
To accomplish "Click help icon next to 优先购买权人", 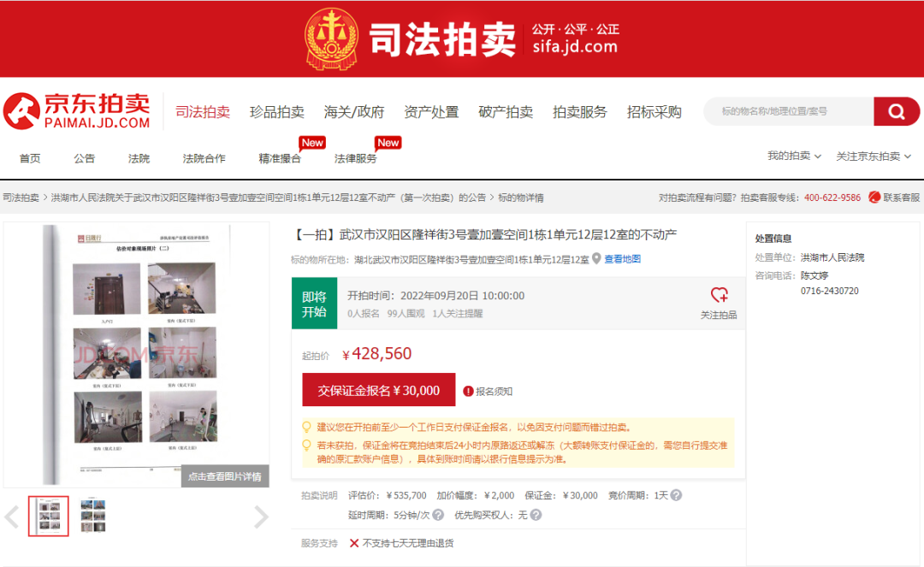I will point(536,515).
